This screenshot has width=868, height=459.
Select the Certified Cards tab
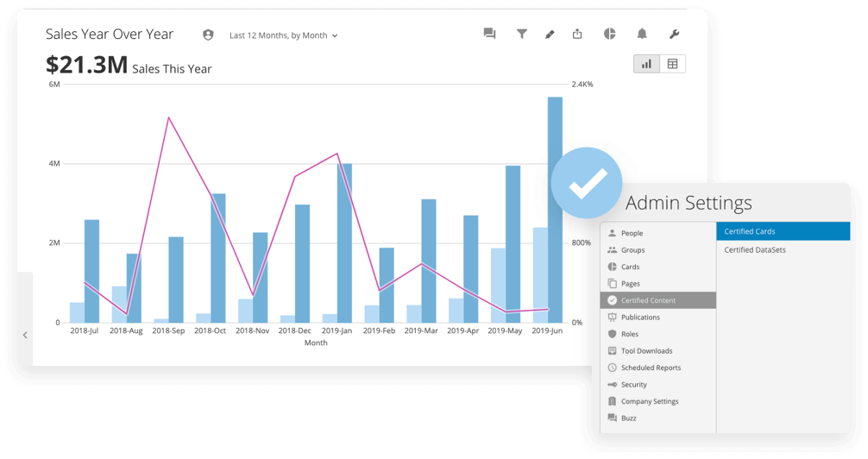click(783, 231)
